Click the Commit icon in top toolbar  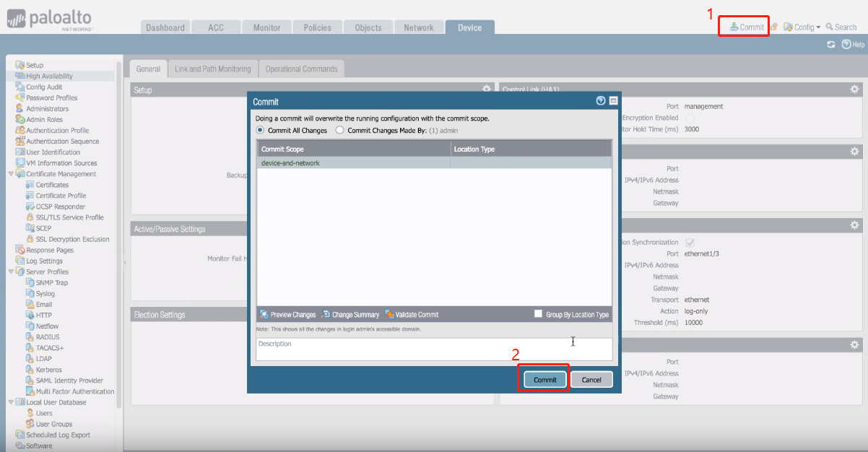tap(734, 27)
